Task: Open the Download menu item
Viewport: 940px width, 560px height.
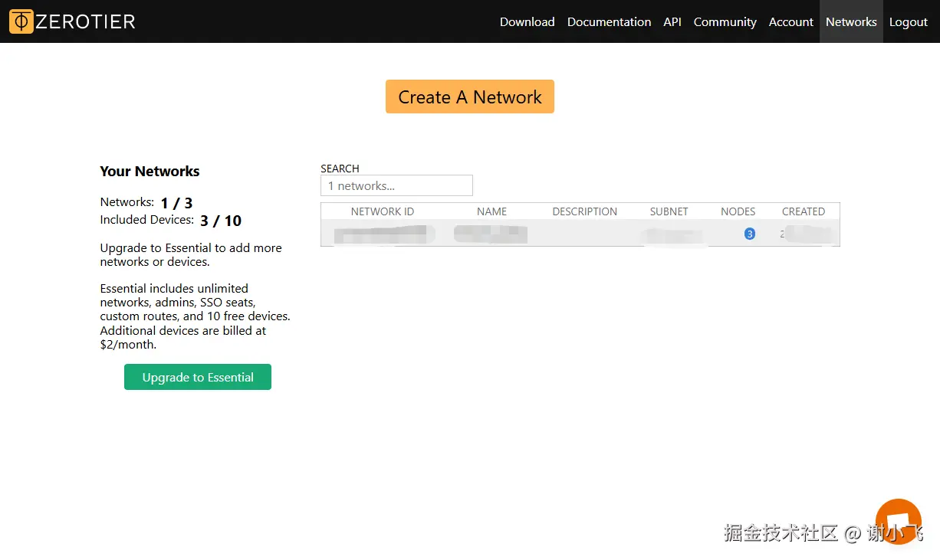Action: [x=527, y=21]
